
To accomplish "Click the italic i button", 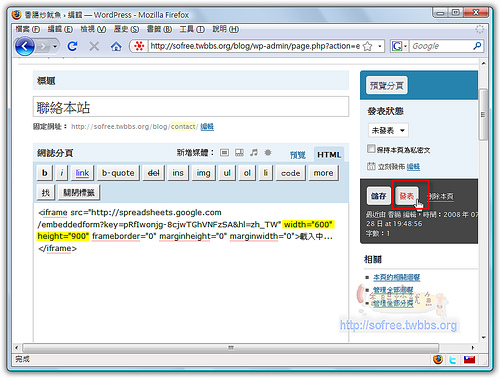I will (61, 173).
